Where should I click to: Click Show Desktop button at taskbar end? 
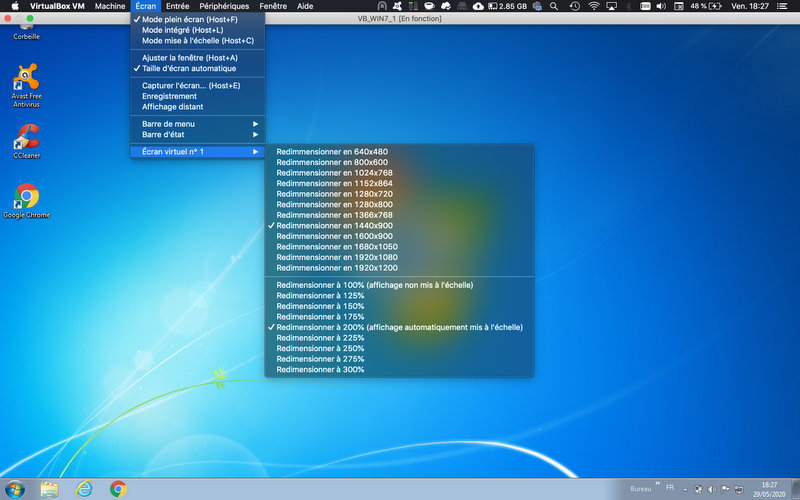pyautogui.click(x=796, y=489)
